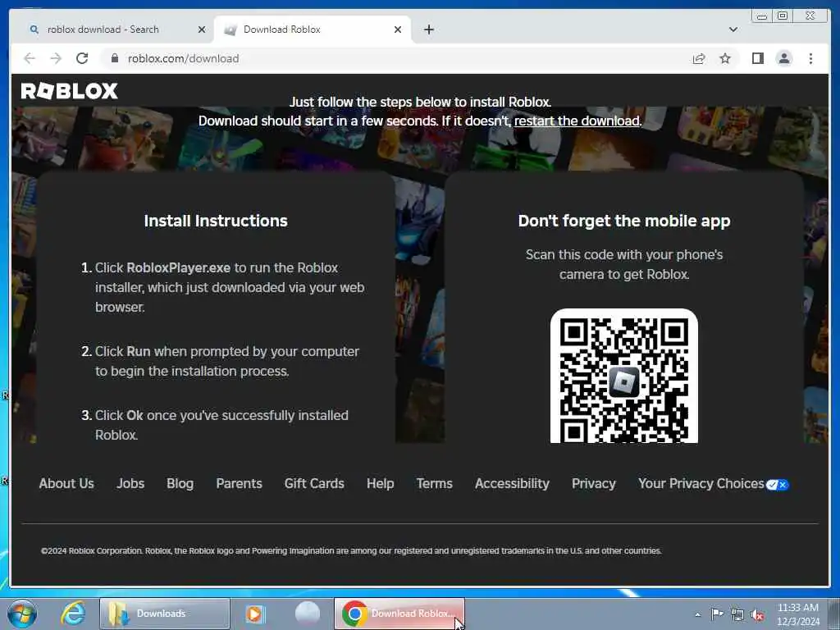The height and width of the screenshot is (630, 840).
Task: Go back using the browser back arrow
Action: 30,58
